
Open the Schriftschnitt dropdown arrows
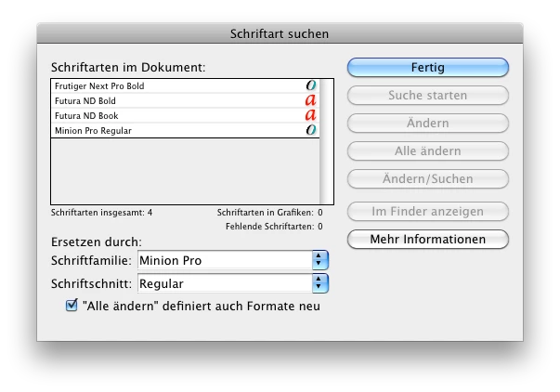click(320, 283)
